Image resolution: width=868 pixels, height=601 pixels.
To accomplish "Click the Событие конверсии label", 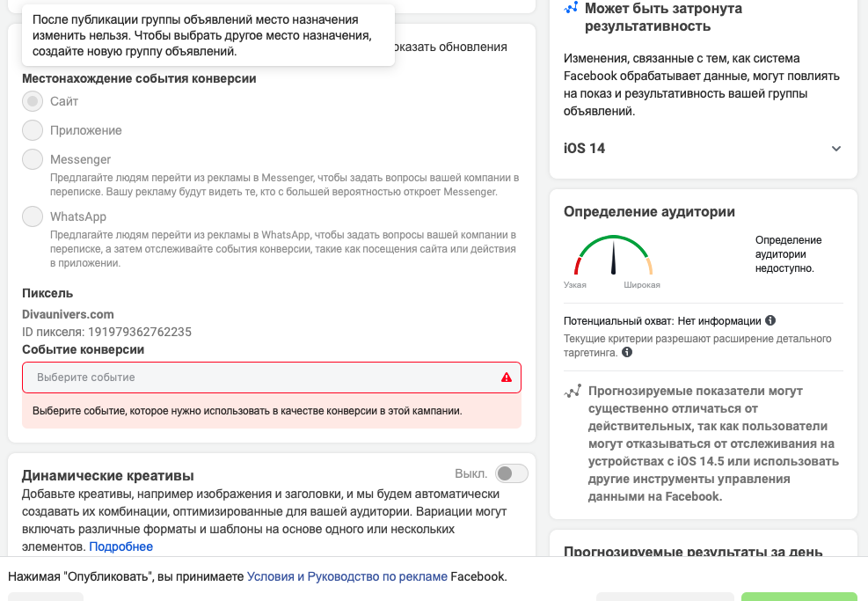I will coord(83,349).
